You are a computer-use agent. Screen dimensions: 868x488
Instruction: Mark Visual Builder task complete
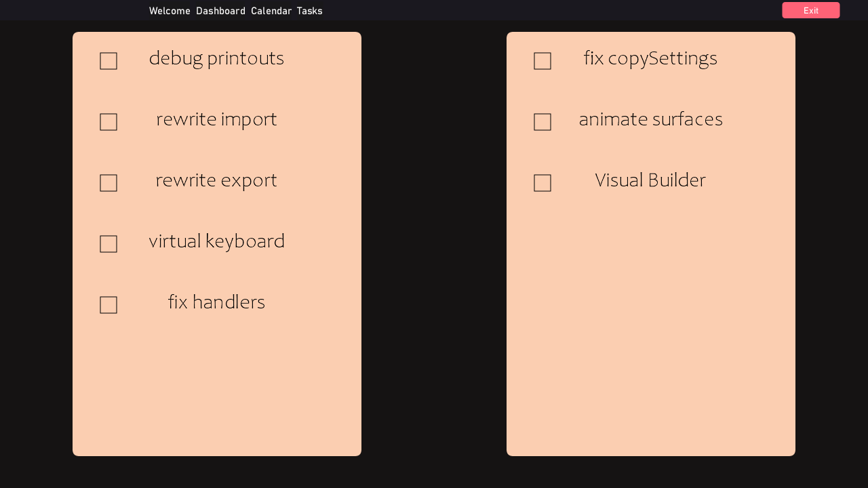(x=542, y=183)
